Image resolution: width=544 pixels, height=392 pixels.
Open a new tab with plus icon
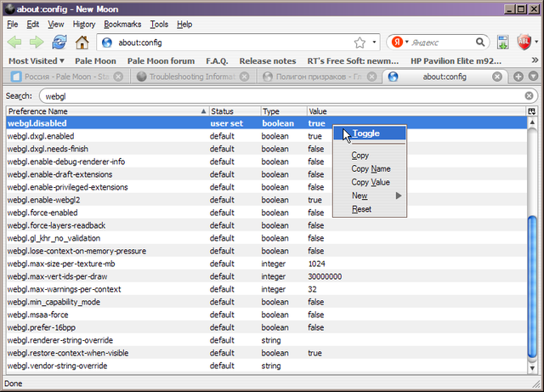click(x=518, y=77)
